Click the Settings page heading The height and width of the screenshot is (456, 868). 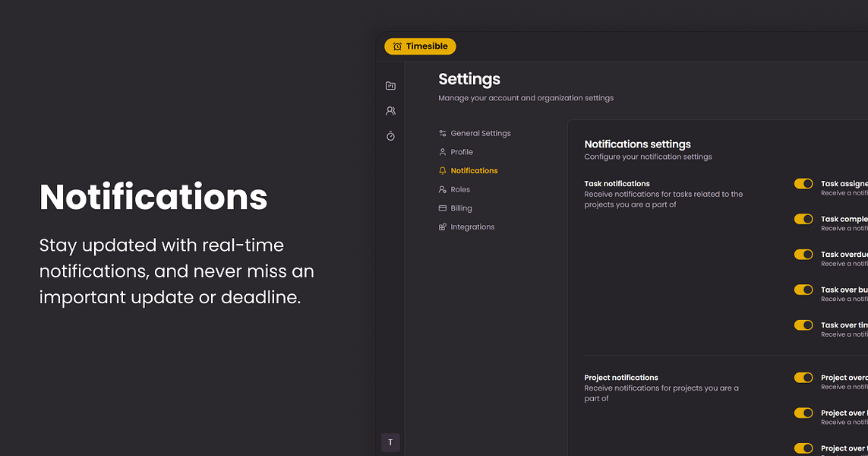[469, 79]
